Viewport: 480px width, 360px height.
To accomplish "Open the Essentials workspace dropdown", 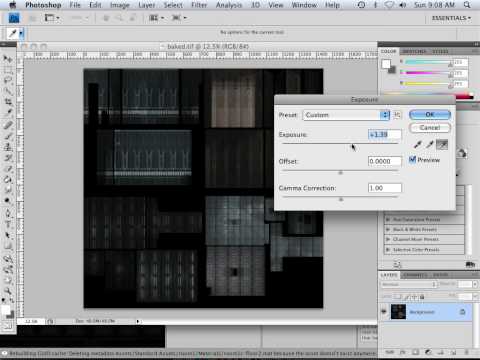I will pyautogui.click(x=451, y=18).
